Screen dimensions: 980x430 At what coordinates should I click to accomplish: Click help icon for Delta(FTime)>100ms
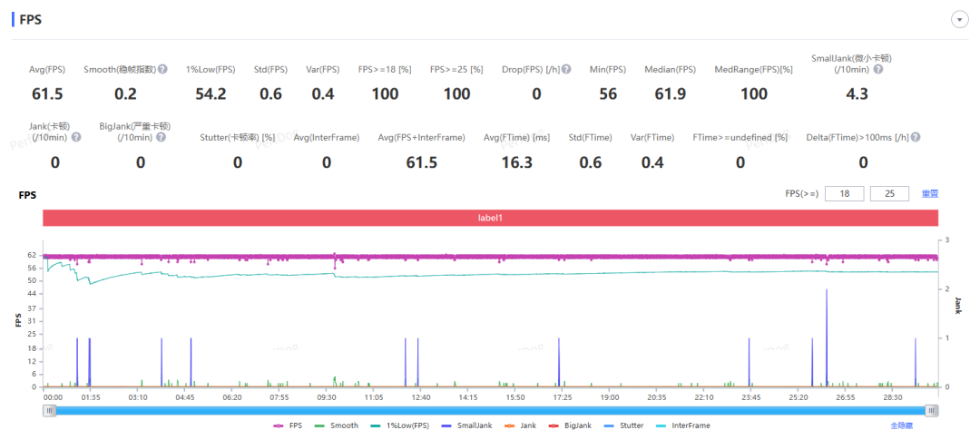click(916, 138)
